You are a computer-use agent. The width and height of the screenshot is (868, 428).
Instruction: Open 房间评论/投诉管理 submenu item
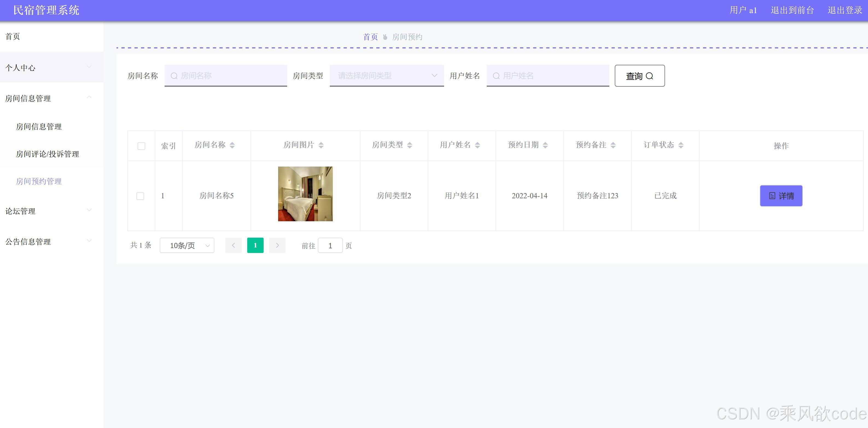click(x=48, y=154)
